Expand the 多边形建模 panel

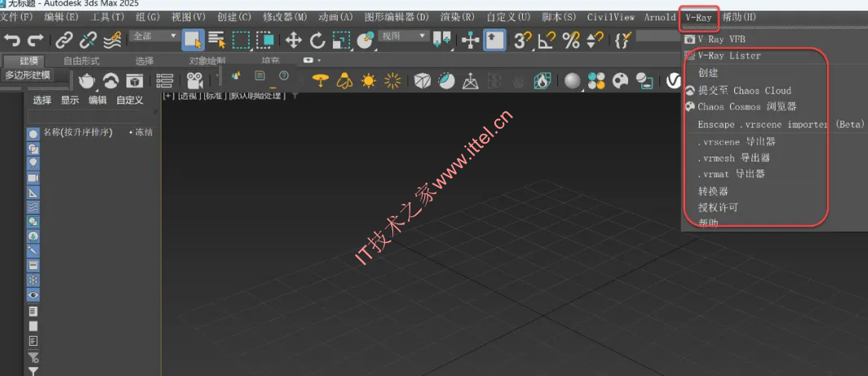click(29, 75)
